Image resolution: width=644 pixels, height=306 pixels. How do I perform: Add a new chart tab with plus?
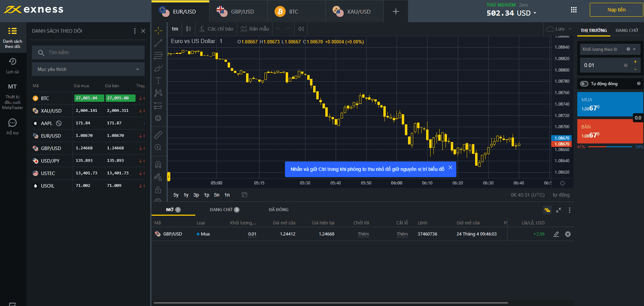pos(396,11)
